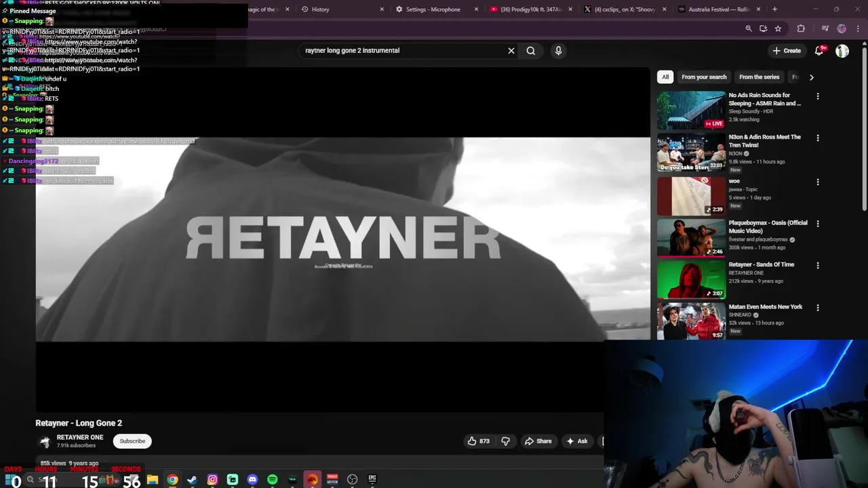Start voice search with the microphone icon
The width and height of the screenshot is (868, 488).
click(x=558, y=50)
